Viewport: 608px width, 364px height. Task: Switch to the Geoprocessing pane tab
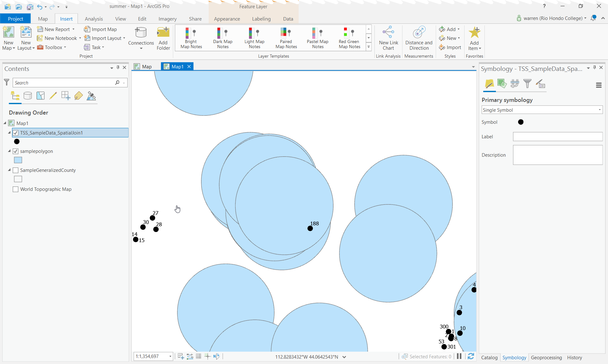pos(546,358)
